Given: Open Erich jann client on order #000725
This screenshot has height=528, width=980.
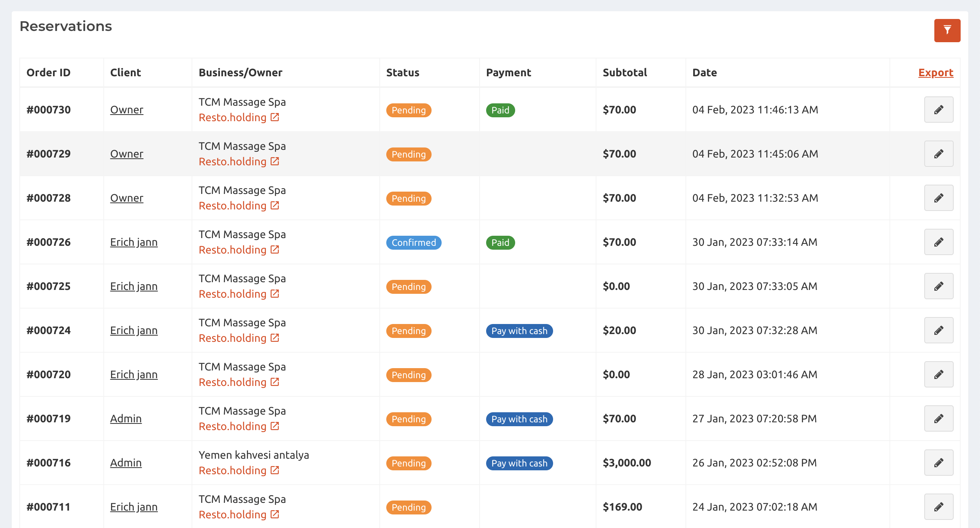Looking at the screenshot, I should pyautogui.click(x=134, y=286).
